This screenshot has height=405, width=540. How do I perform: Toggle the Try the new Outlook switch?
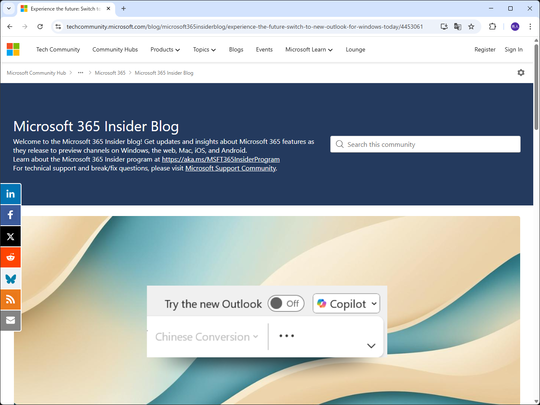tap(286, 303)
